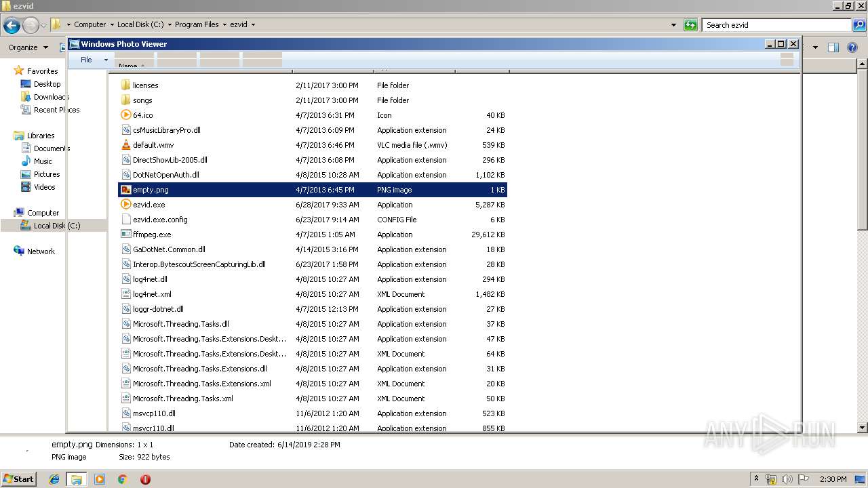Launch Internet Explorer from the taskbar

[54, 479]
